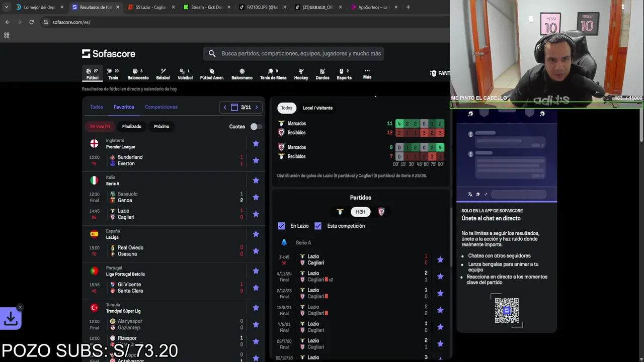The image size is (644, 362).
Task: Open the browser tab list dropdown
Action: pos(7,7)
